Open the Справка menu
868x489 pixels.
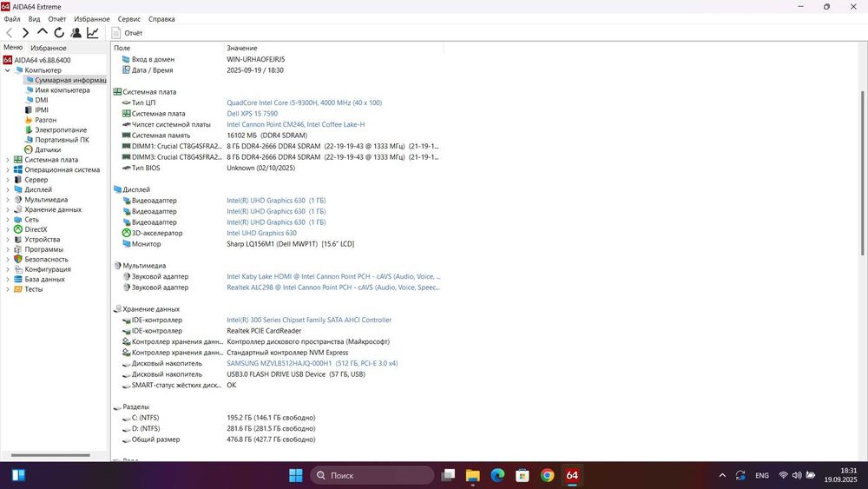click(161, 19)
